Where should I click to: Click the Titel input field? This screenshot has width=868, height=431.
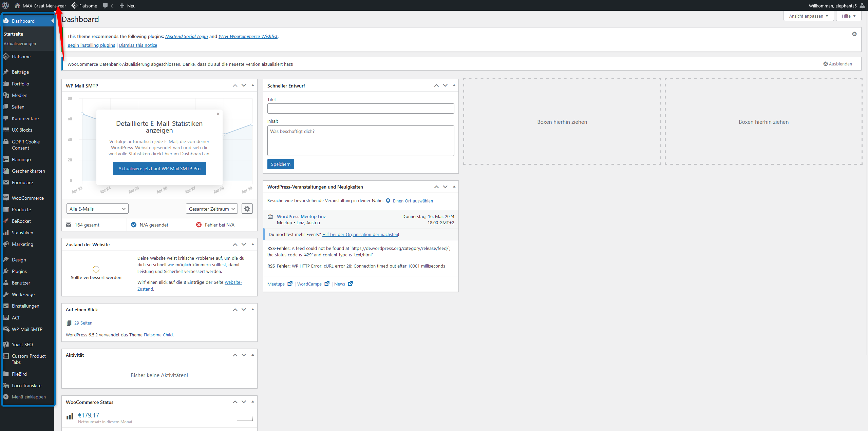361,109
